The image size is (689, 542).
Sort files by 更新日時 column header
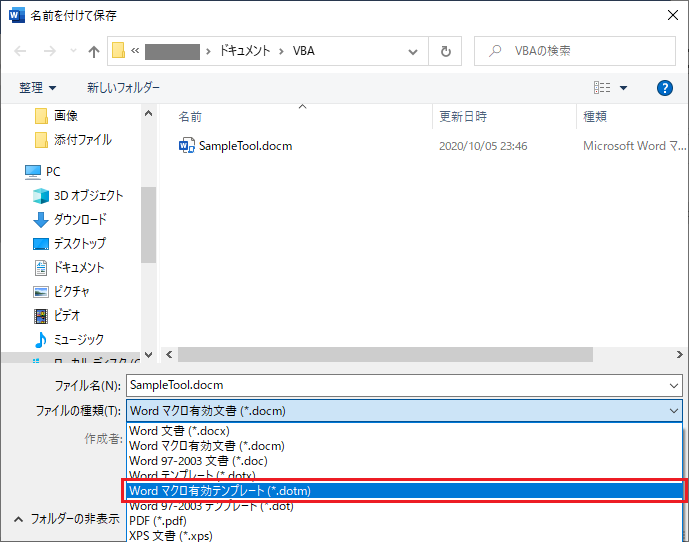[463, 116]
